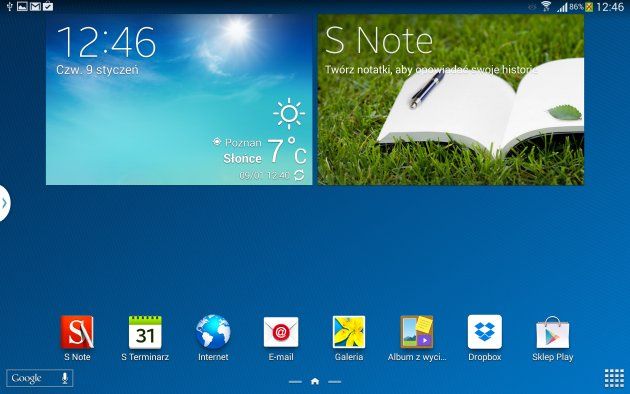
Task: Refresh the weather widget data
Action: click(x=299, y=175)
